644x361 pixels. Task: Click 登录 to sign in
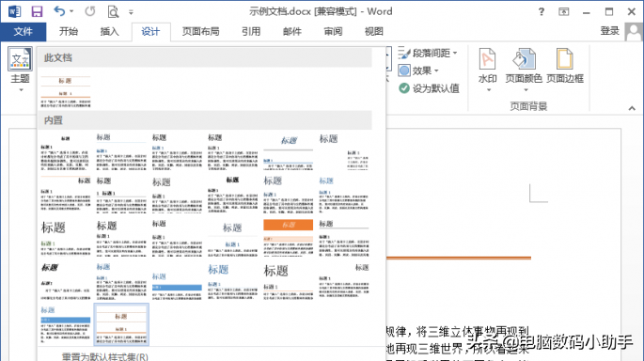(609, 31)
